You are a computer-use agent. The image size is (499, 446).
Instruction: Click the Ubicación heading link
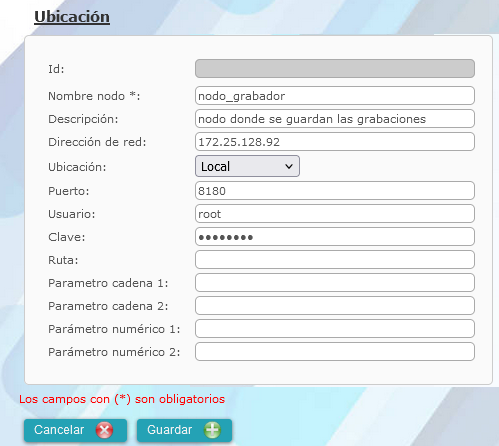pos(72,17)
